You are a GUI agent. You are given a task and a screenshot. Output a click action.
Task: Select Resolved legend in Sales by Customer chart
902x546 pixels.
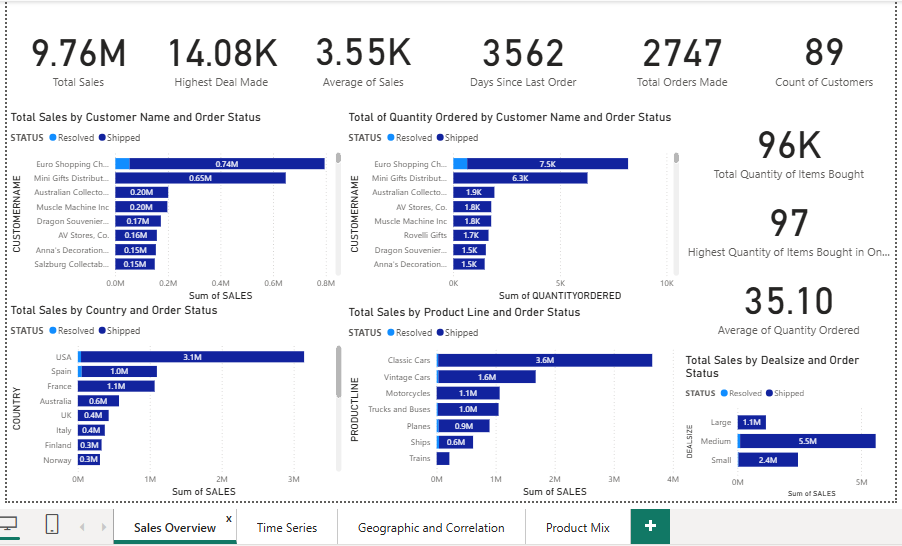click(74, 138)
